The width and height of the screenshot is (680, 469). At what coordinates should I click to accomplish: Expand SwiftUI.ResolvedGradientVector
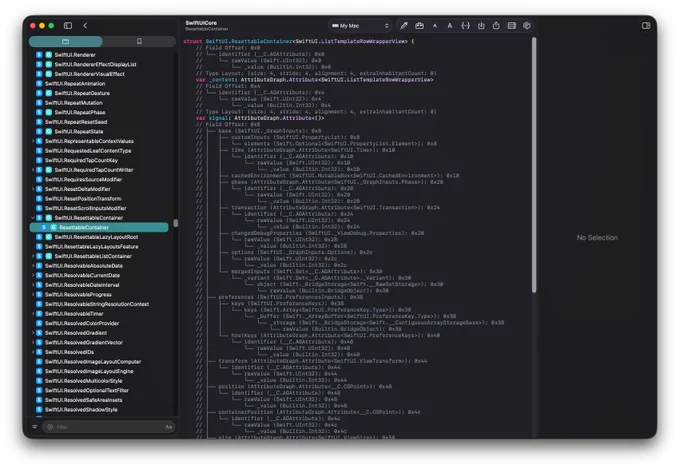33,342
